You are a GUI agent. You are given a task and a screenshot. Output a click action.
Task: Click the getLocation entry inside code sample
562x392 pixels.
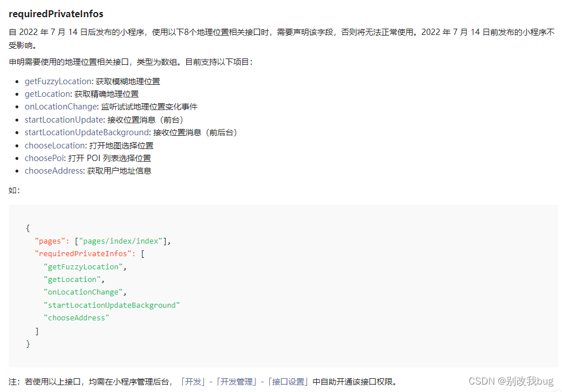click(x=72, y=279)
